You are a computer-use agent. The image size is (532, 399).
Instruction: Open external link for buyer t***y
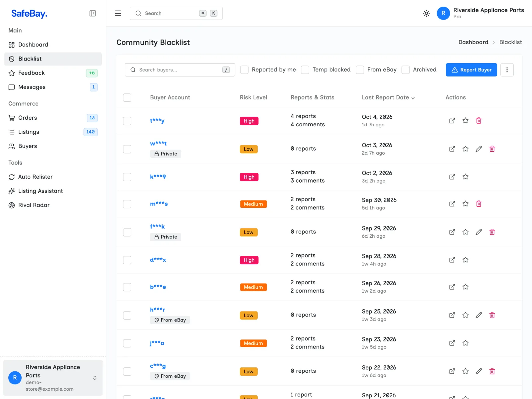click(x=452, y=121)
